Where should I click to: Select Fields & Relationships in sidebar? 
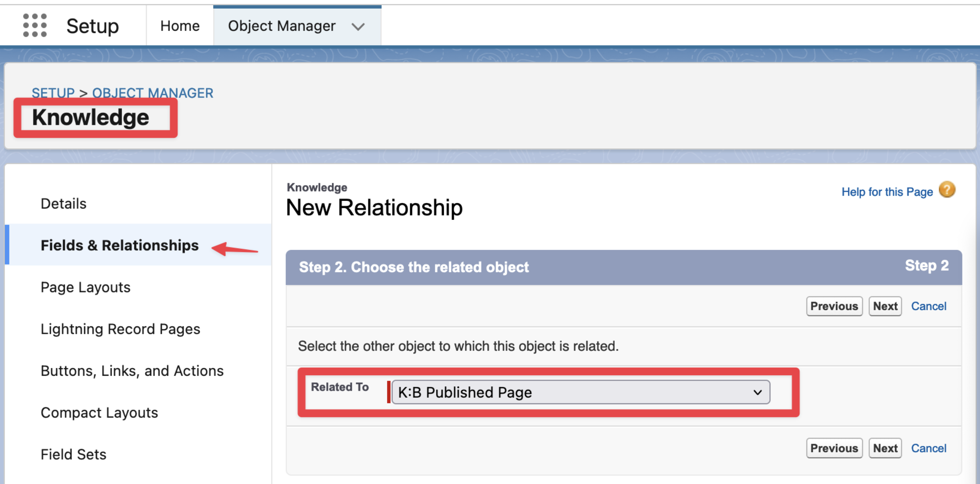click(119, 245)
